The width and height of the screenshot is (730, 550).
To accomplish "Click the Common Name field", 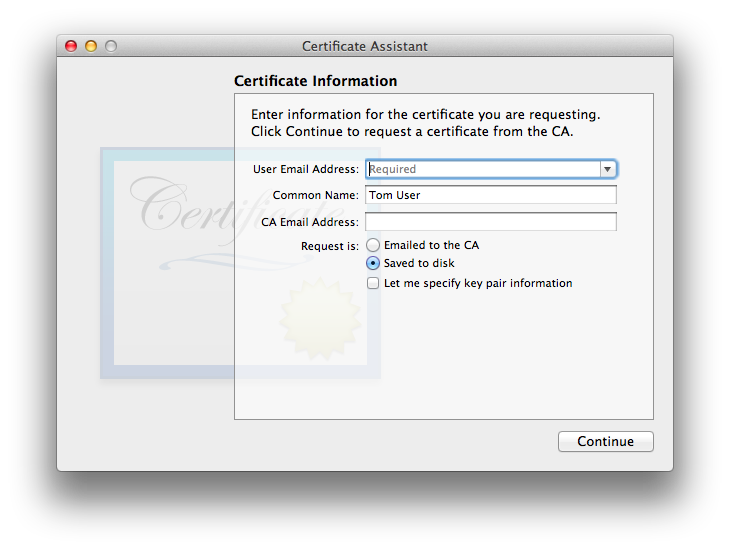I will pos(491,195).
